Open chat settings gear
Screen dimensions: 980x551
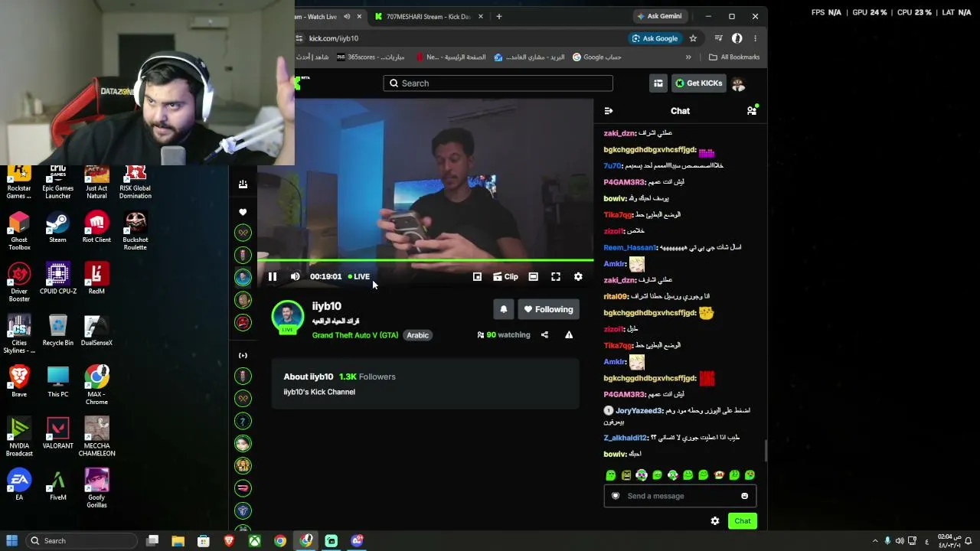click(715, 521)
